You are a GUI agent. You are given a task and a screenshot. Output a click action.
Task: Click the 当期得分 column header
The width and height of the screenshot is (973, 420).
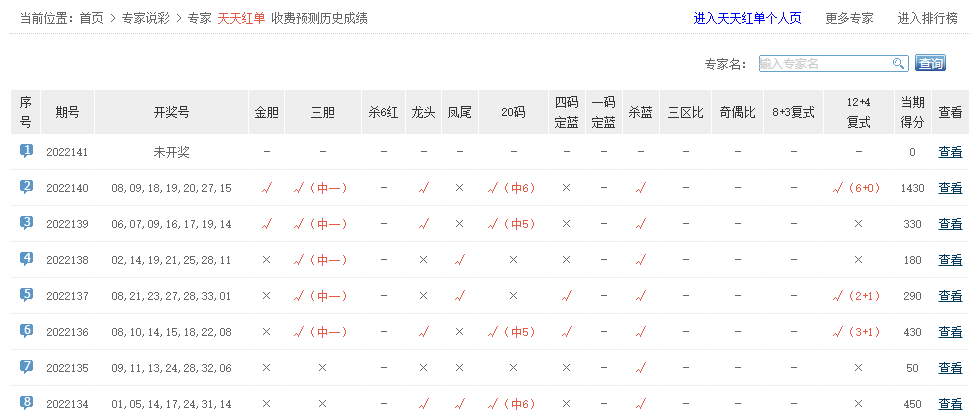point(912,112)
